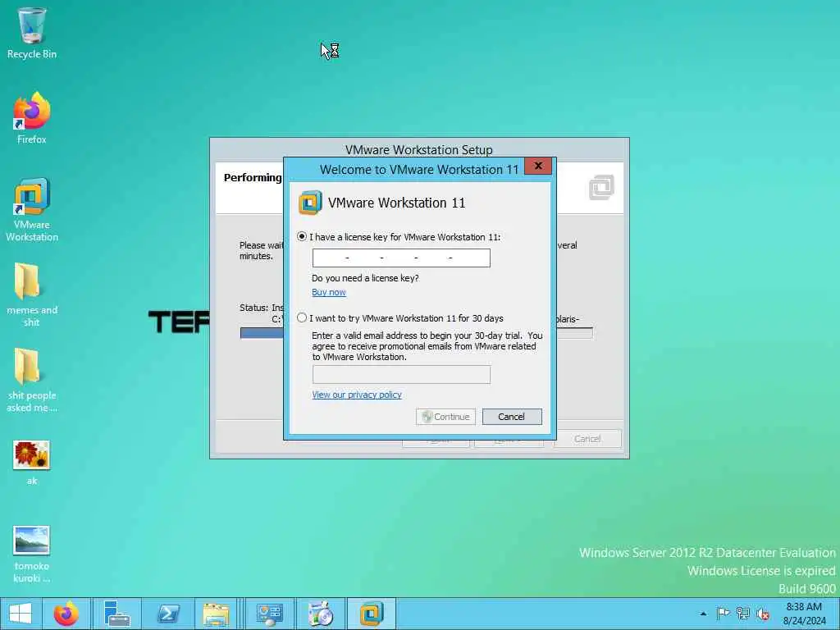Click the Setup installation progress bar
The height and width of the screenshot is (630, 840).
[x=416, y=333]
